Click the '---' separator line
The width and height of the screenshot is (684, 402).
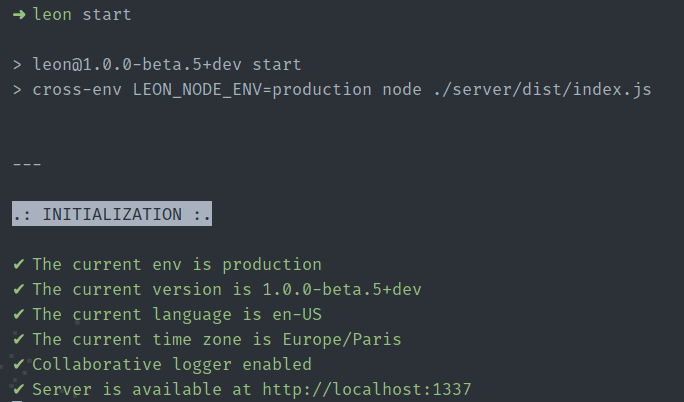tap(27, 164)
